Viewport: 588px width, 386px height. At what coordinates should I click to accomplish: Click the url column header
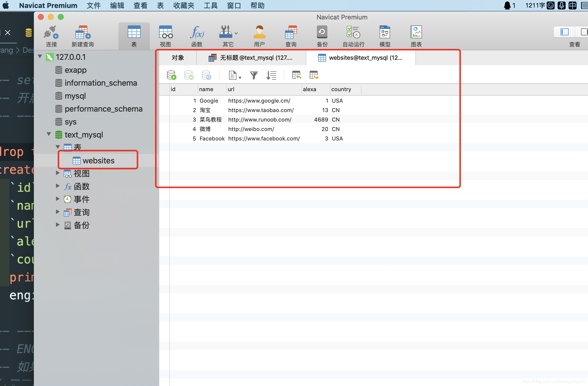264,89
